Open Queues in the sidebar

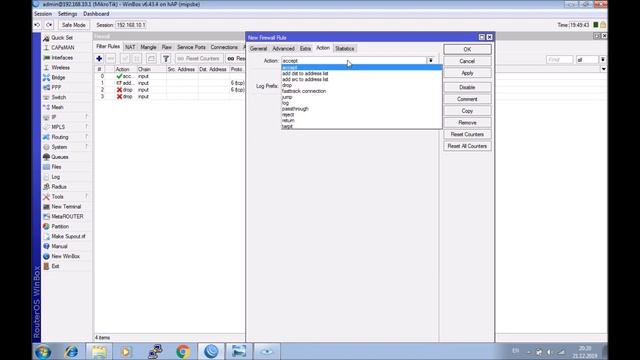[60, 157]
